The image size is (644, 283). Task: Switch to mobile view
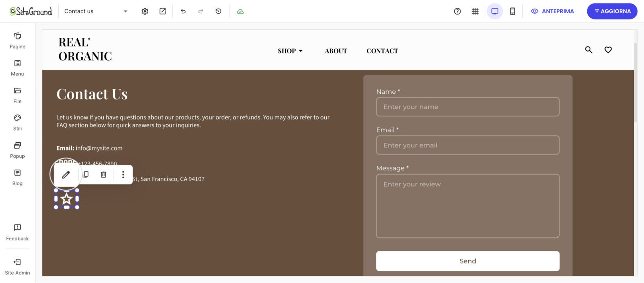(x=513, y=11)
